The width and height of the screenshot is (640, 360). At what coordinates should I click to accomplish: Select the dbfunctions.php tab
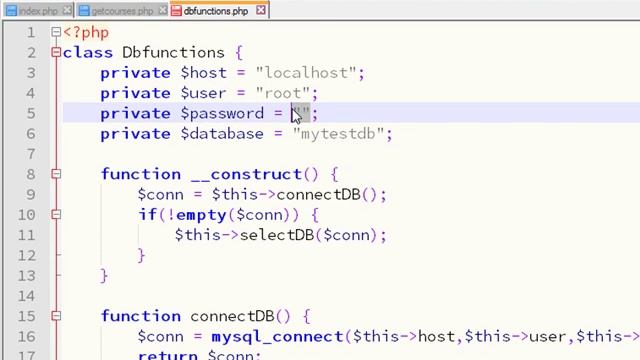216,11
